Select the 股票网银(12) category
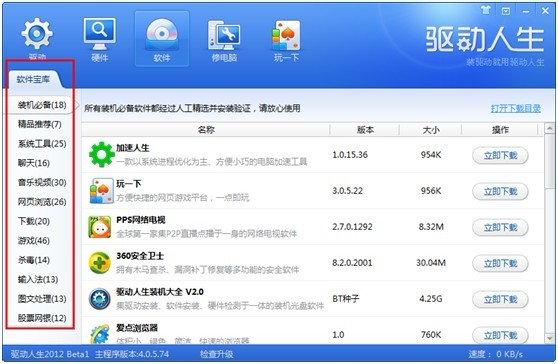 click(x=42, y=318)
